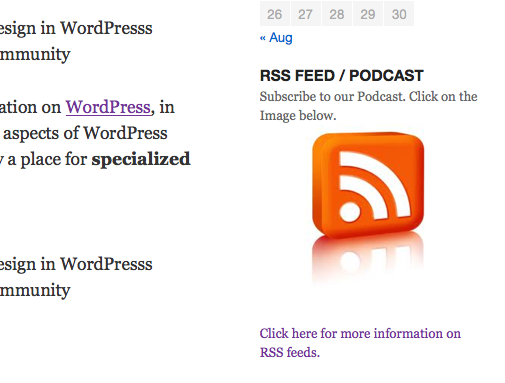Select calendar day 28

click(x=337, y=14)
